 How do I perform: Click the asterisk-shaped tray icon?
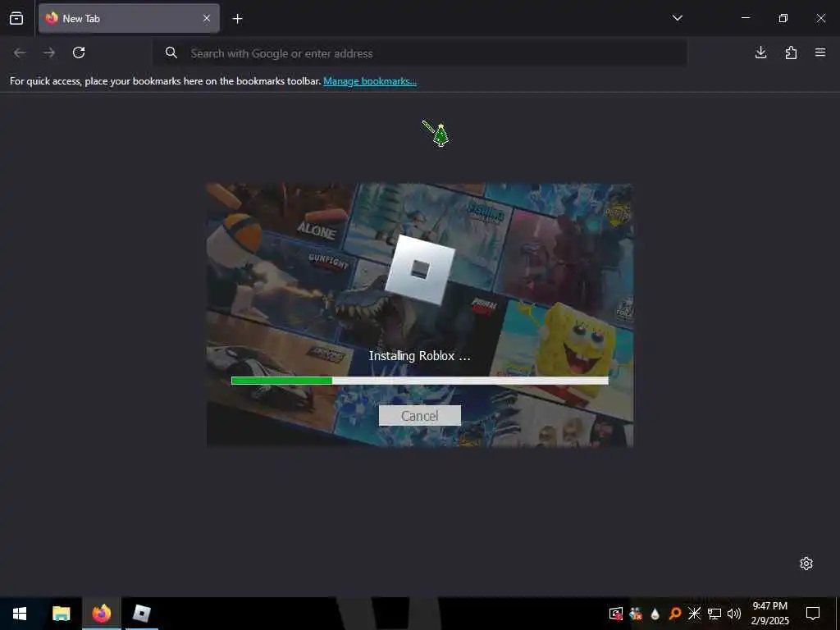point(694,614)
